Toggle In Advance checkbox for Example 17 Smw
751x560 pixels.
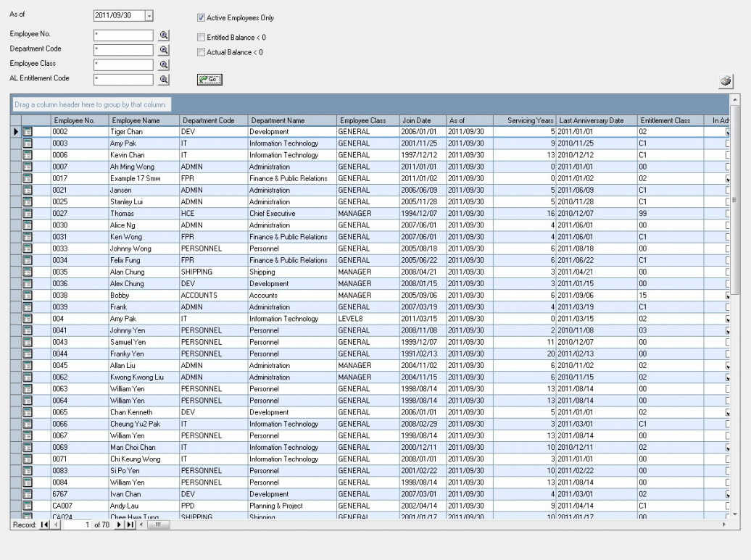[727, 178]
